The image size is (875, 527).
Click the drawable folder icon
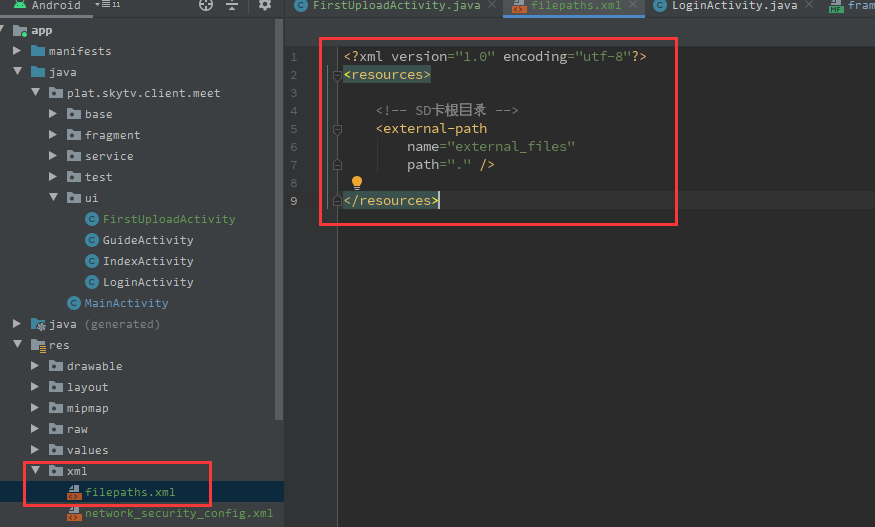[x=56, y=366]
